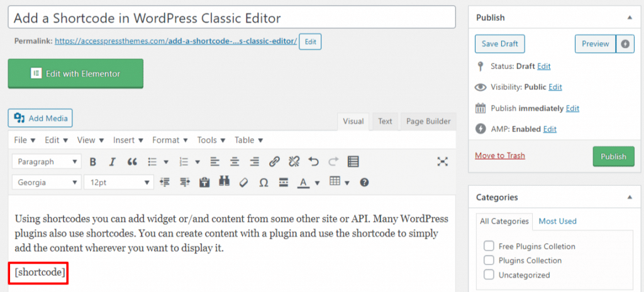This screenshot has height=292, width=644.
Task: Expand table options arrow
Action: coord(347,183)
